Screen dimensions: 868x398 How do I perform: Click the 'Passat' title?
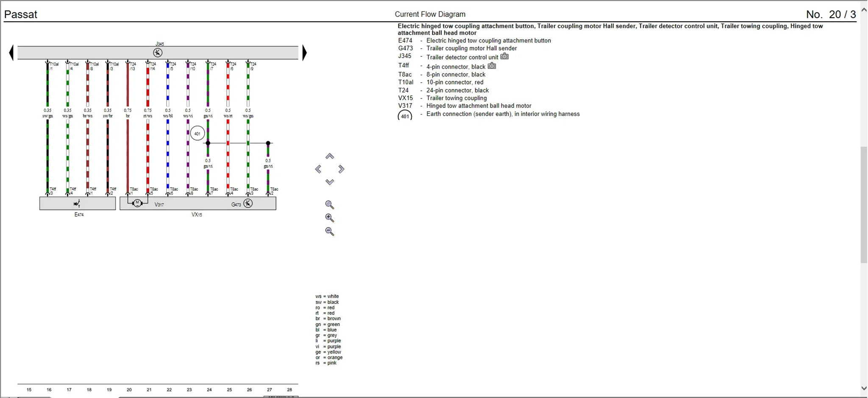tap(21, 14)
